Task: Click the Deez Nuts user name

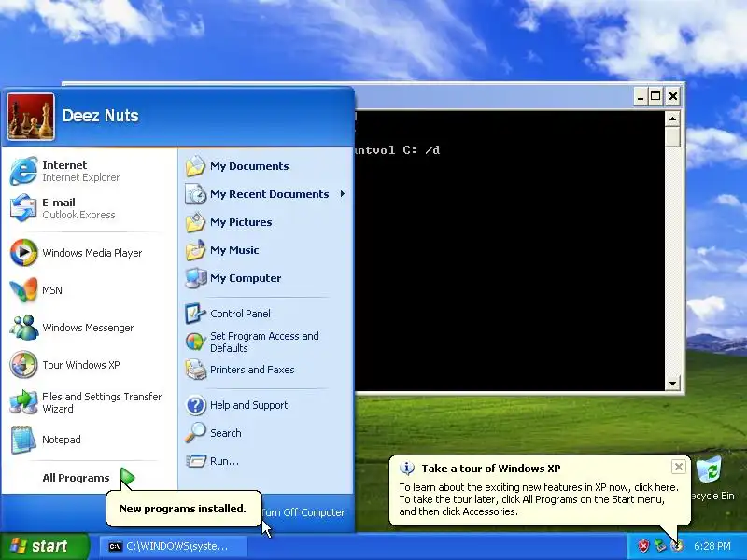Action: click(101, 116)
